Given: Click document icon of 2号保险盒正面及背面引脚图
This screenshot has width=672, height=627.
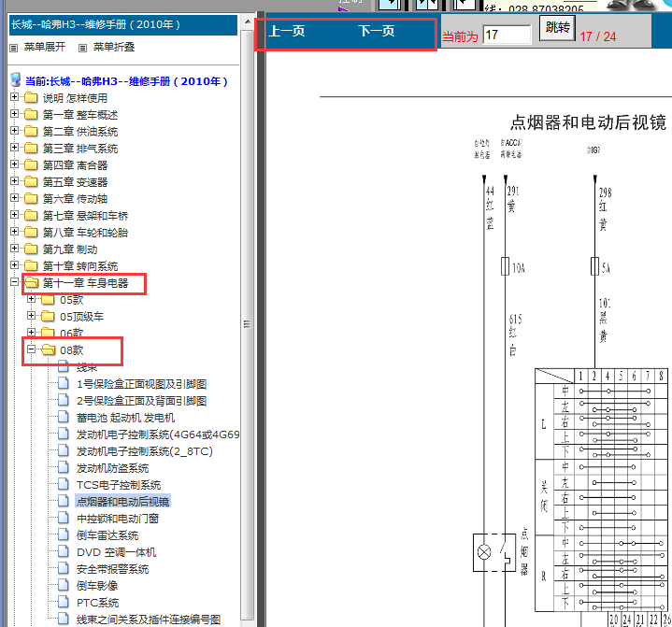Looking at the screenshot, I should tap(64, 400).
